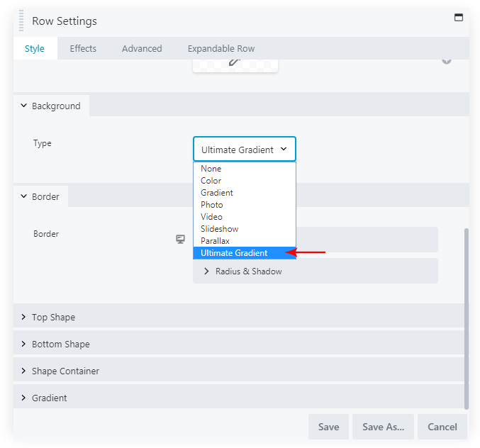Click the responsive device icon beside Border
The image size is (480, 448).
(180, 240)
